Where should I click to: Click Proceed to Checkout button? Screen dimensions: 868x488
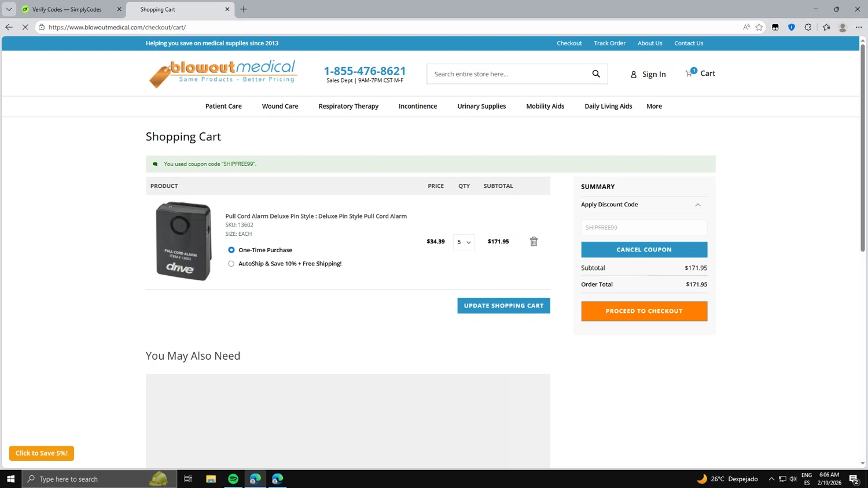click(x=644, y=311)
